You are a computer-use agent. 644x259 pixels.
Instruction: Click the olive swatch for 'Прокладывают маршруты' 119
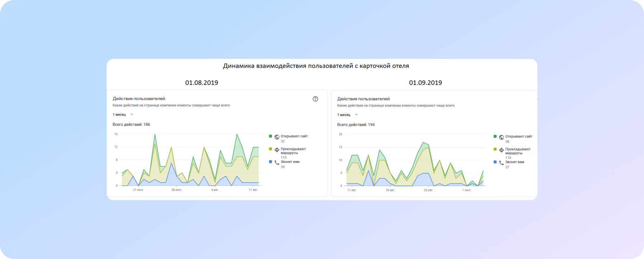[x=495, y=149]
